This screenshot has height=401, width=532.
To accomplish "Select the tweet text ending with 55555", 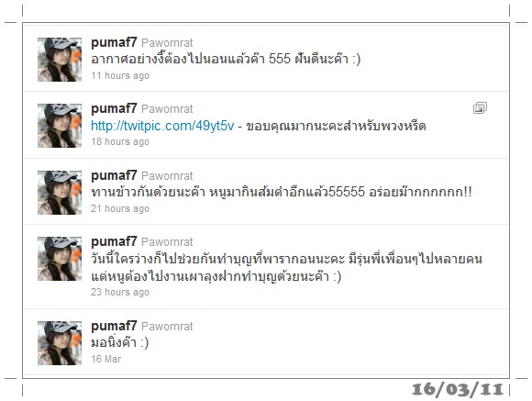I will point(282,192).
